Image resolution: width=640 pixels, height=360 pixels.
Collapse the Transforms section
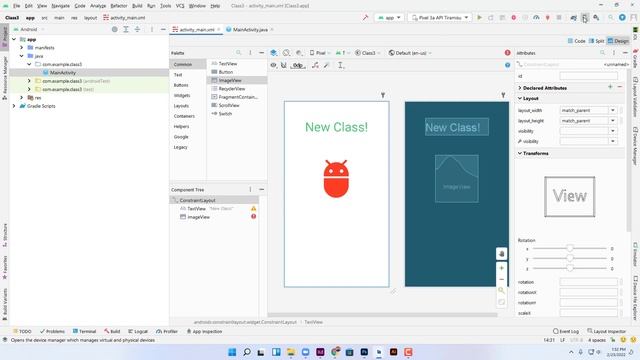click(520, 153)
